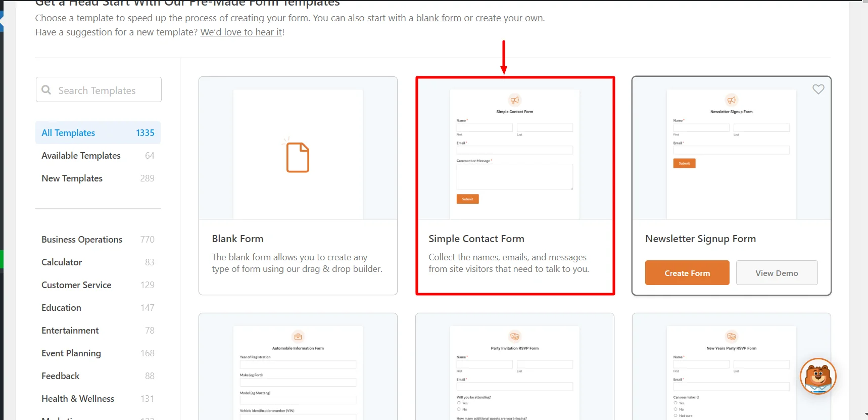Image resolution: width=868 pixels, height=420 pixels.
Task: Click the Simple Contact Form title text
Action: [x=476, y=239]
